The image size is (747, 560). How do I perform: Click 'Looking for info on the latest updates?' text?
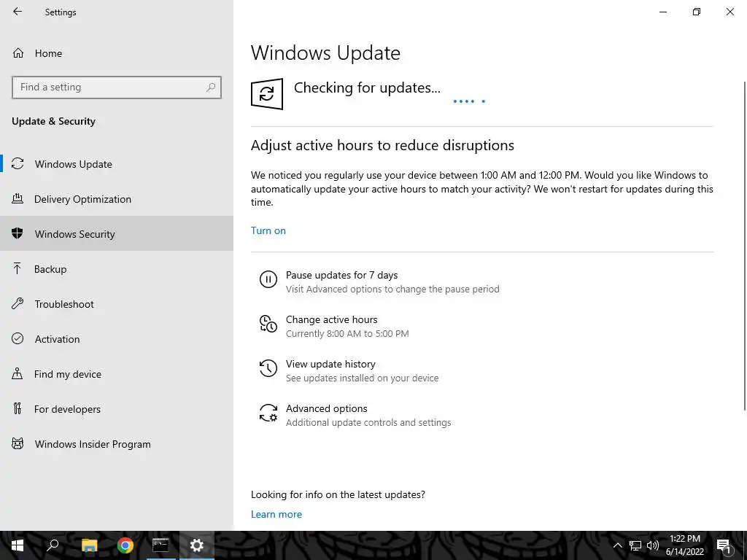(x=338, y=495)
